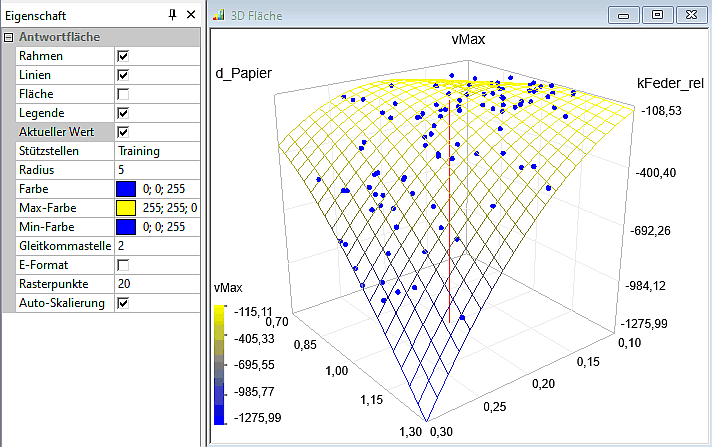This screenshot has width=712, height=447.
Task: Click the 3D Fläche window chart icon
Action: click(219, 15)
